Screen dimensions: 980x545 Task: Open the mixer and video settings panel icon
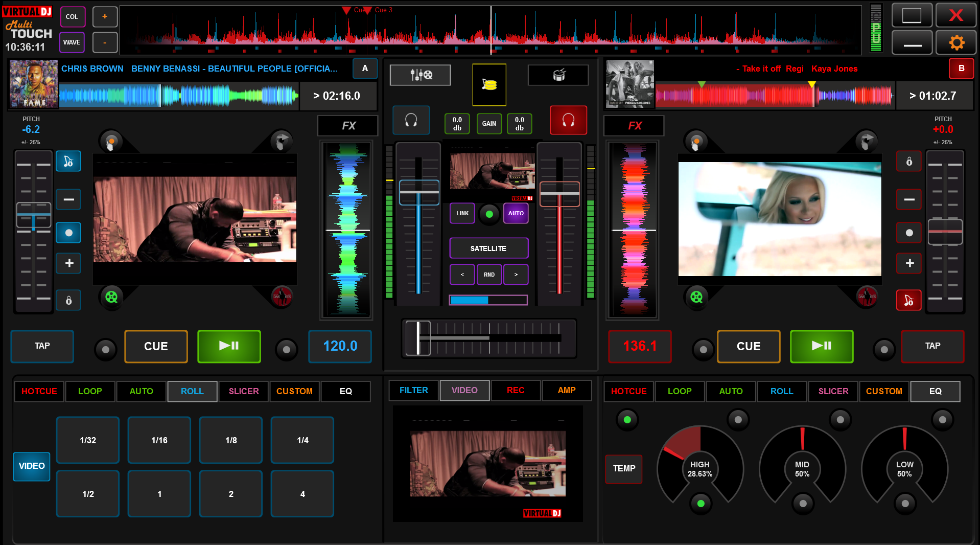(420, 75)
